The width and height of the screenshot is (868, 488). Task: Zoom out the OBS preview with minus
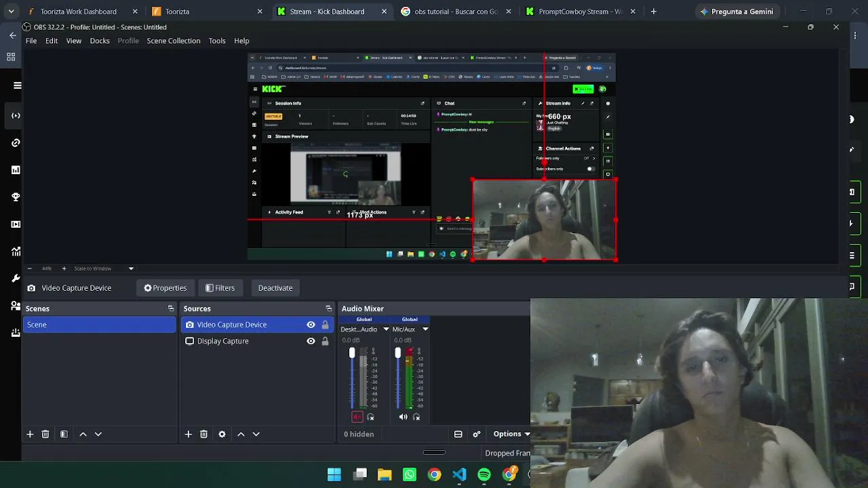coord(29,268)
